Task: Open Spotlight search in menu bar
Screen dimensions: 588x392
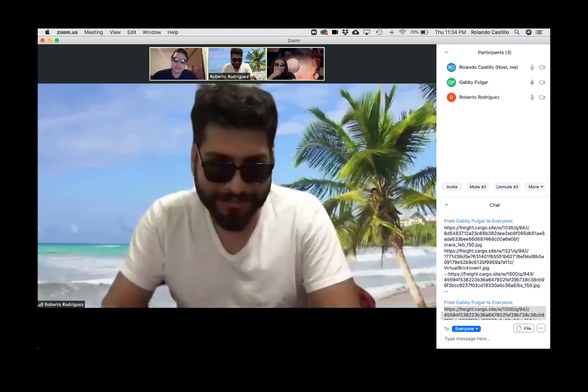Action: 517,32
